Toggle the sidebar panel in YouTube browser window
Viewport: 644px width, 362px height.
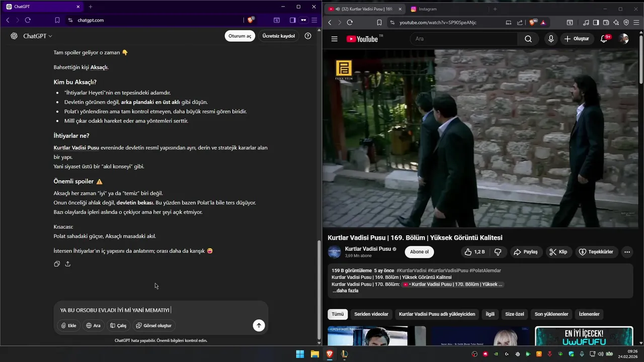pyautogui.click(x=596, y=23)
